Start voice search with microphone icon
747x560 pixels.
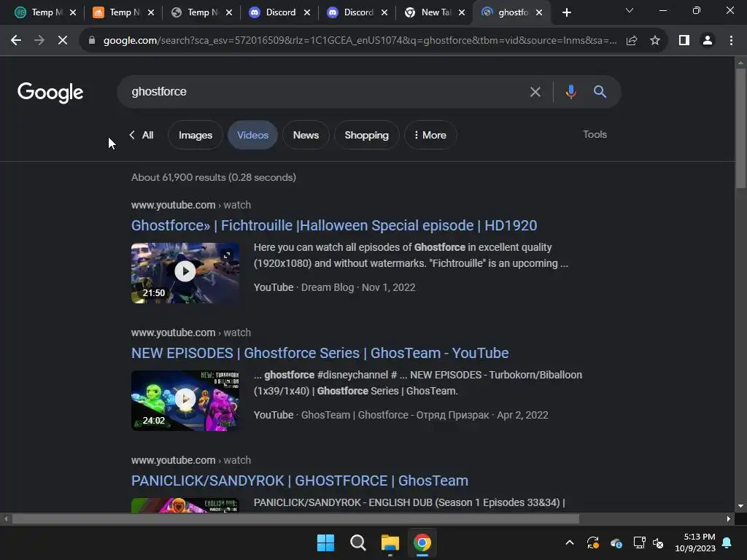coord(570,91)
